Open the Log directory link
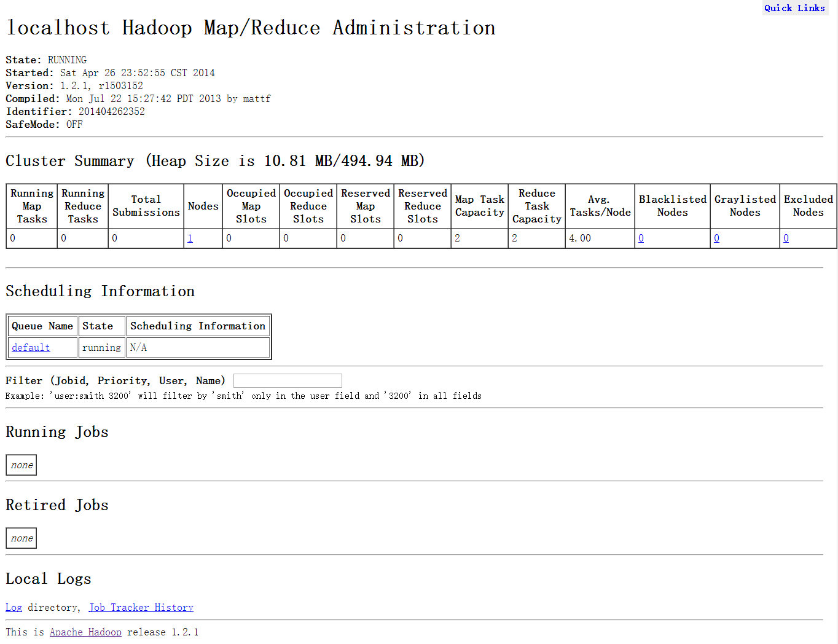This screenshot has height=644, width=838. 14,608
